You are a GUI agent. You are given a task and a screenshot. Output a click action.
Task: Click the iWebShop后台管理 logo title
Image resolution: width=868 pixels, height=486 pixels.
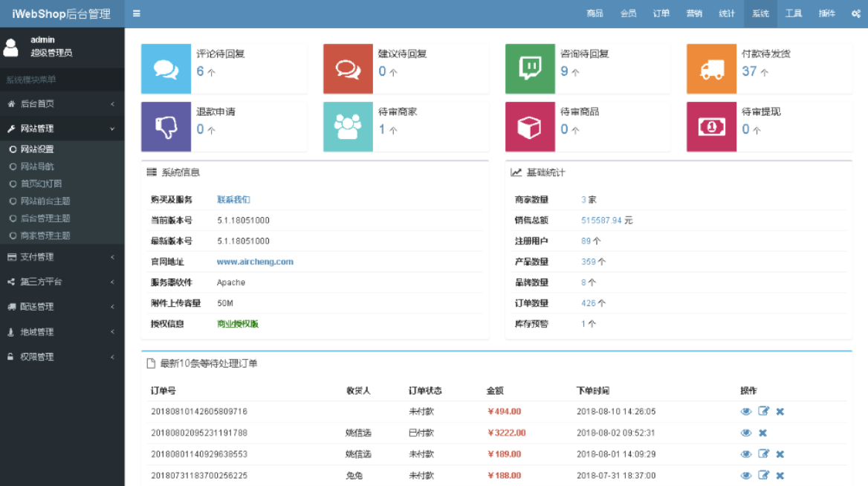(x=62, y=14)
